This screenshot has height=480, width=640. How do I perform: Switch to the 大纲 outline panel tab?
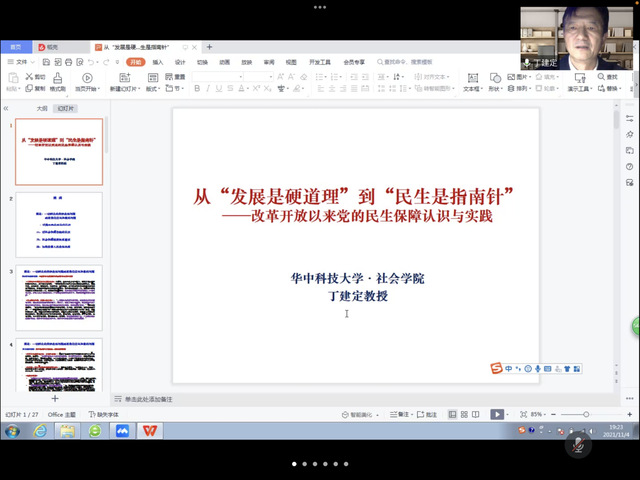click(x=42, y=108)
